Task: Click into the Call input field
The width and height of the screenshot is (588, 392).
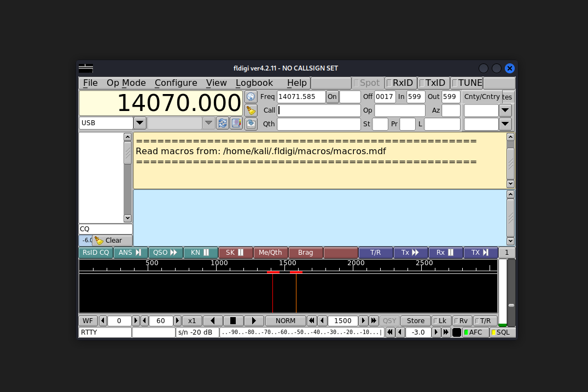Action: coord(319,110)
